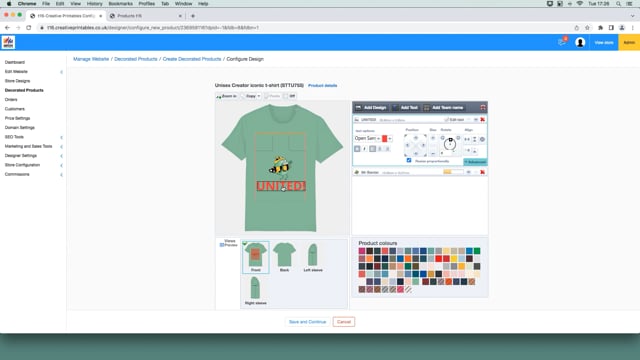
Task: Select the Back view thumbnail
Action: 284,257
